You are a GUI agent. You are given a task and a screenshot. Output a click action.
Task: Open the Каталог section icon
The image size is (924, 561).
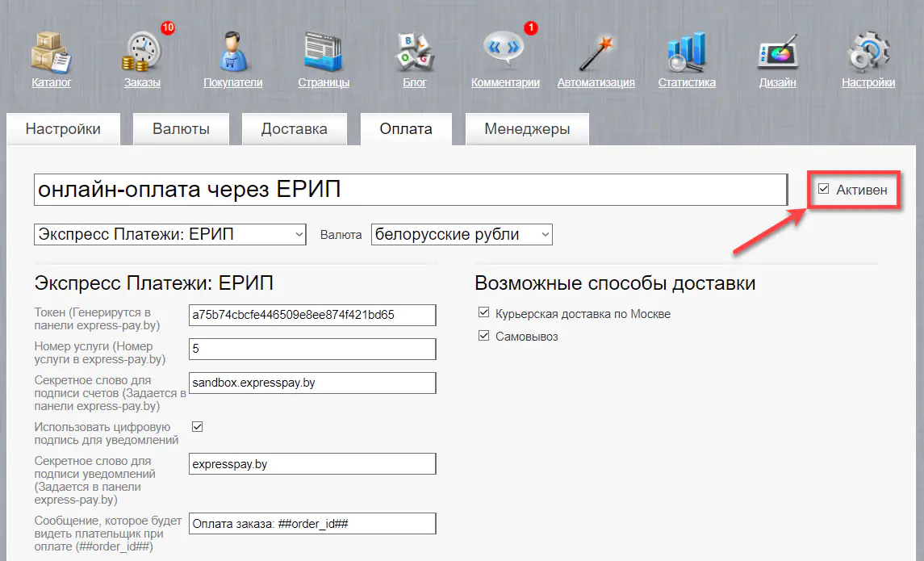(49, 50)
